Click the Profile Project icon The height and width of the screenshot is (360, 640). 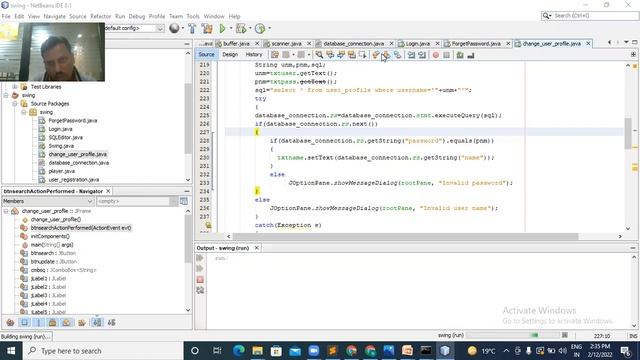(x=260, y=28)
